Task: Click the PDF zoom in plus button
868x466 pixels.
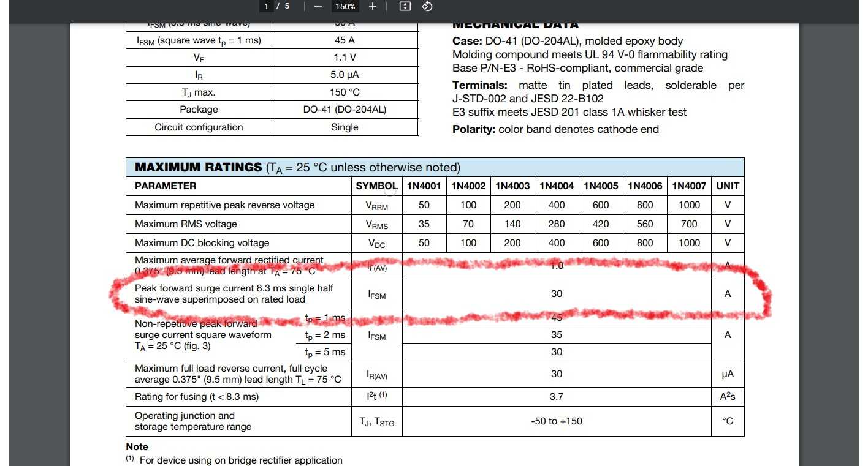Action: coord(373,6)
